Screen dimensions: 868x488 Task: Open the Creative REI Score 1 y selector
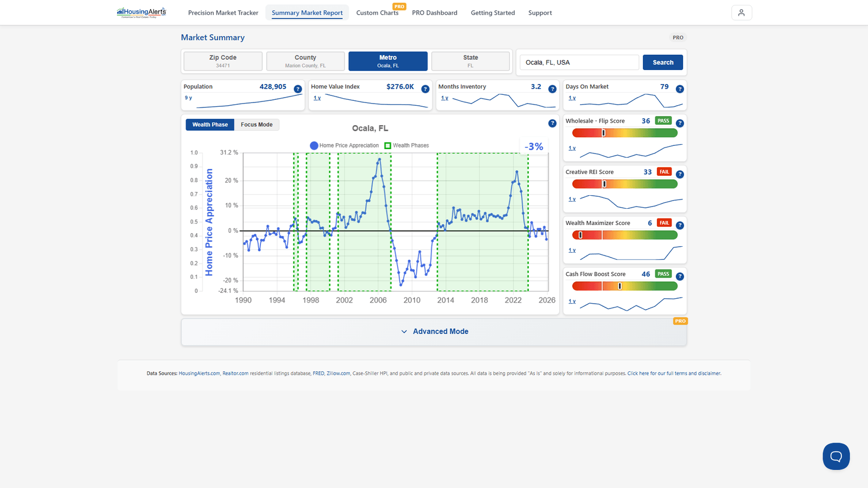[572, 199]
